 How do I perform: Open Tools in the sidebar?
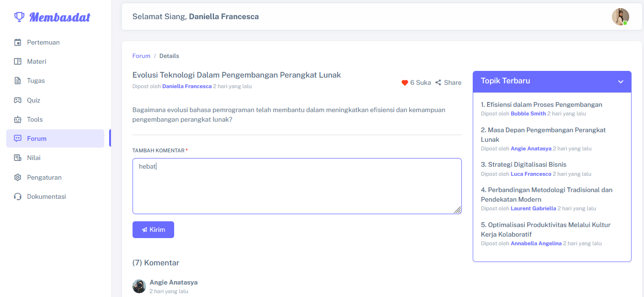coord(55,119)
